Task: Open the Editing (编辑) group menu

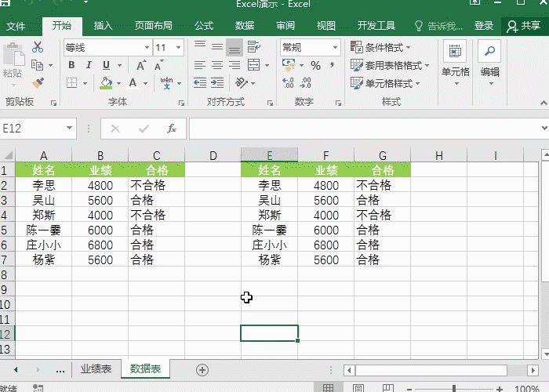Action: pos(490,63)
